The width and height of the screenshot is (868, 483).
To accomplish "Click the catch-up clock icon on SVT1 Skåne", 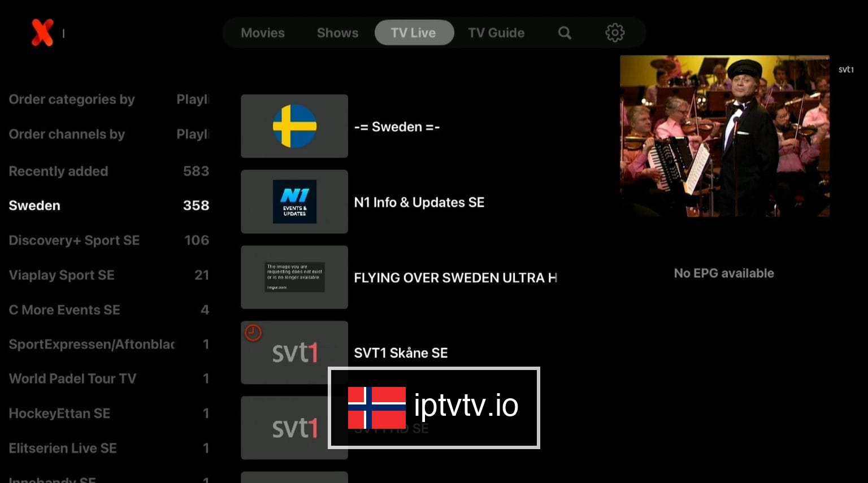I will click(253, 333).
